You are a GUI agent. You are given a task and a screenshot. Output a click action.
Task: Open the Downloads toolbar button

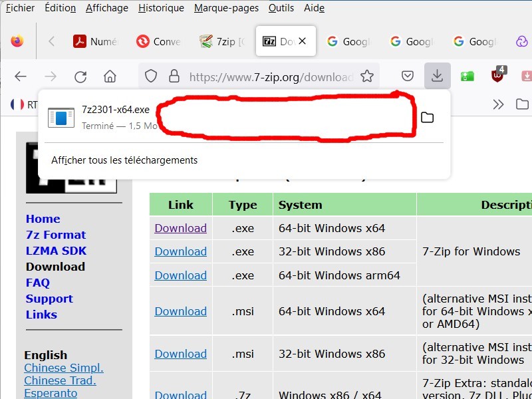click(x=437, y=76)
